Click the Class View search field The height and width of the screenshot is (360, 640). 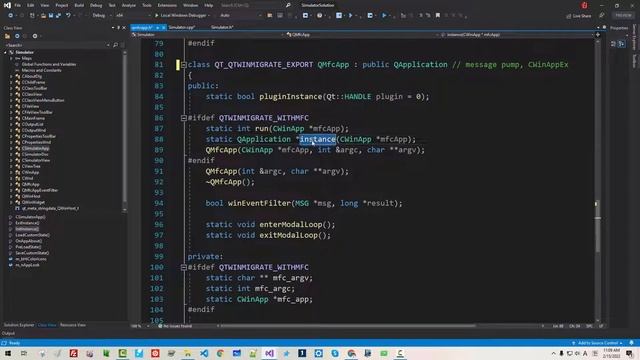pyautogui.click(x=55, y=45)
